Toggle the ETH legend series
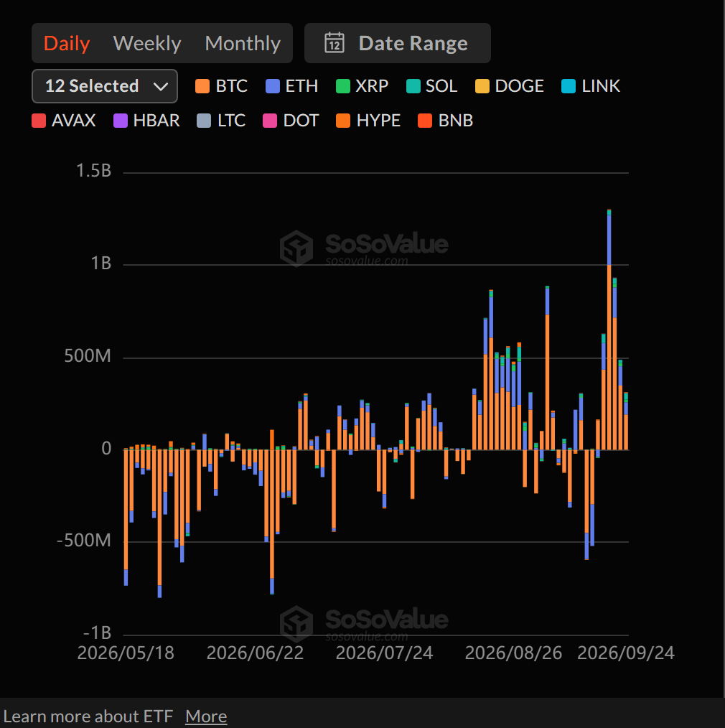Screen dimensions: 725x728 coord(291,86)
